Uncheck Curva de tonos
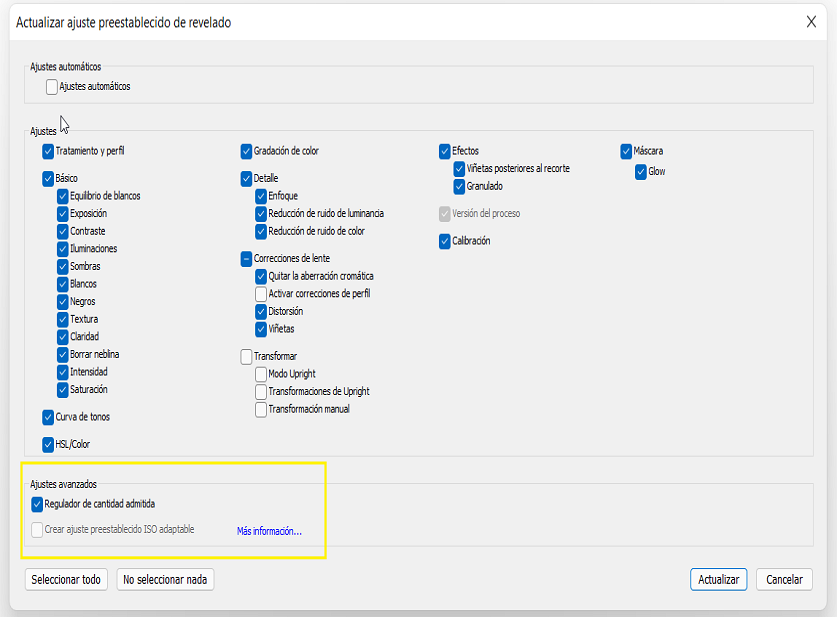The height and width of the screenshot is (617, 837). pos(48,417)
